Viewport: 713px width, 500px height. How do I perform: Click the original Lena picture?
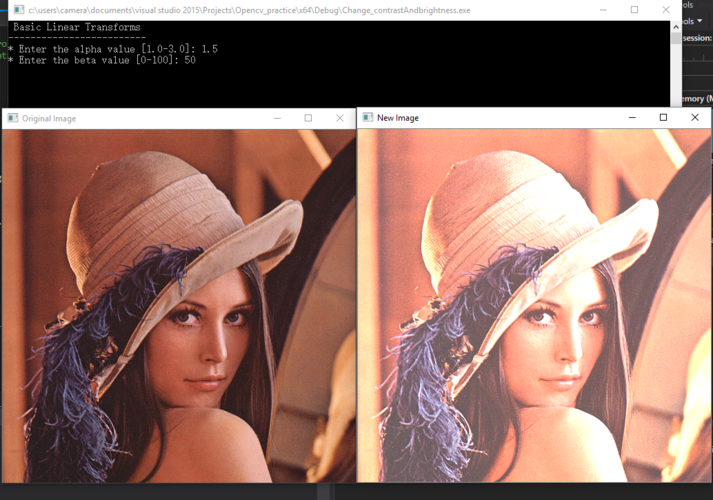point(179,306)
